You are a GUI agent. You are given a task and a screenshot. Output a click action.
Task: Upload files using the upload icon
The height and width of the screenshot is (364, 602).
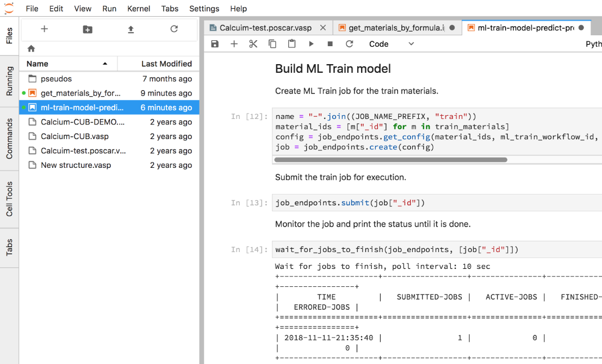[131, 29]
